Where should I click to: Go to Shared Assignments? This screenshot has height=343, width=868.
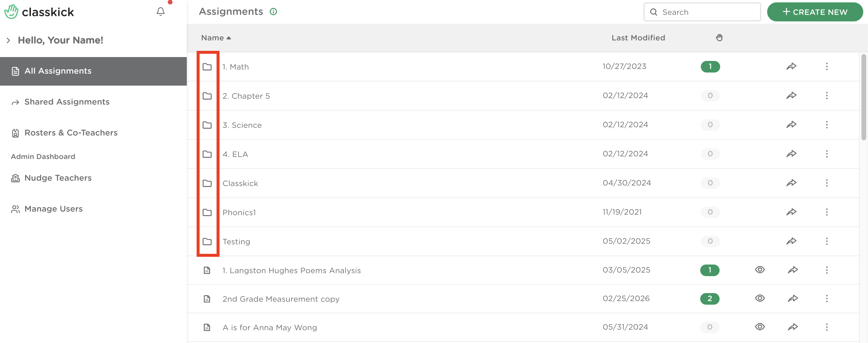pyautogui.click(x=67, y=102)
